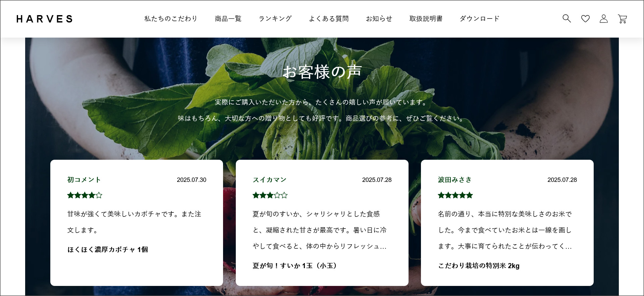This screenshot has height=296, width=644.
Task: Open the shopping cart icon
Action: click(x=623, y=19)
